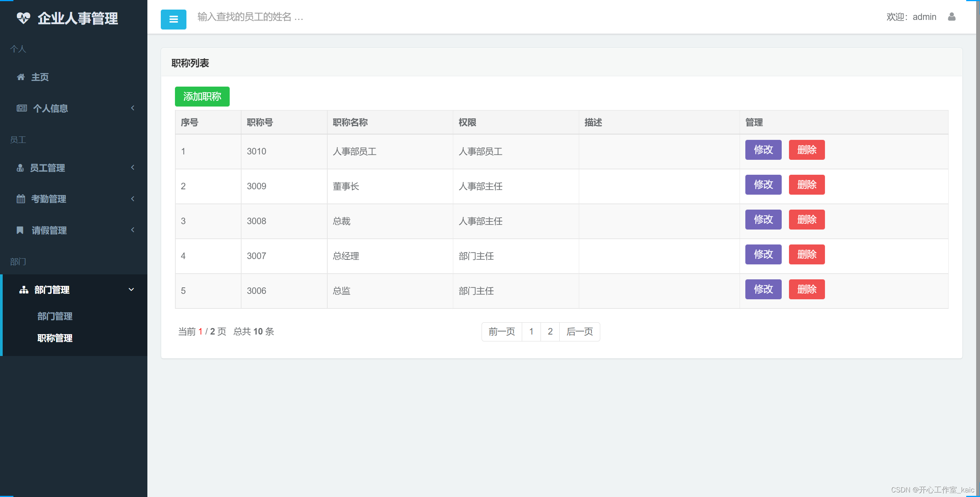Screen dimensions: 980x497
Task: Click the admin user avatar icon top right
Action: point(952,17)
